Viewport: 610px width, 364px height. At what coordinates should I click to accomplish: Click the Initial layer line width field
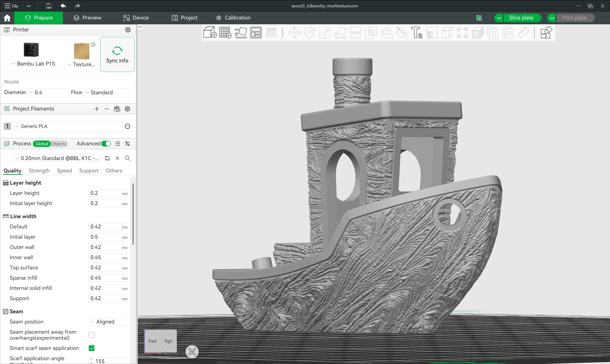point(108,237)
